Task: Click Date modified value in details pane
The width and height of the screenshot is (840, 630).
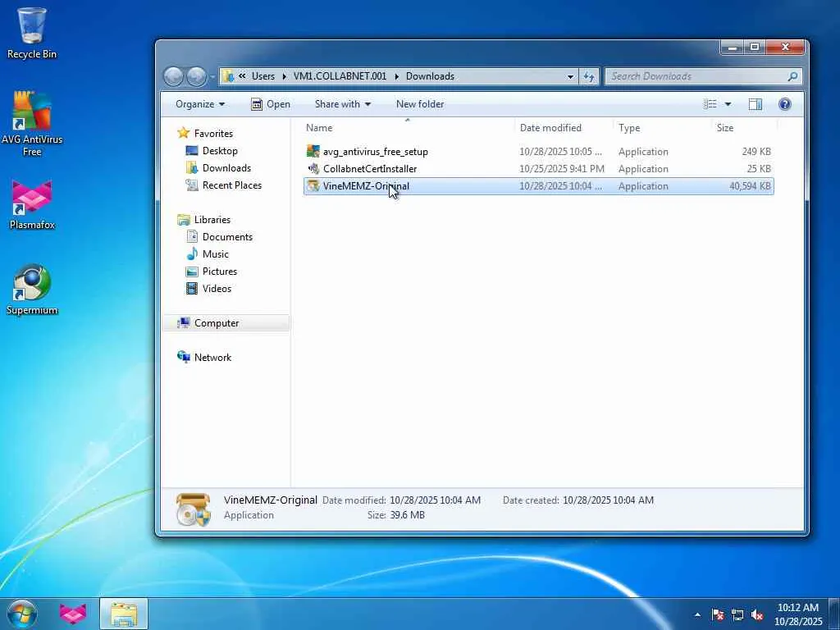Action: [435, 500]
